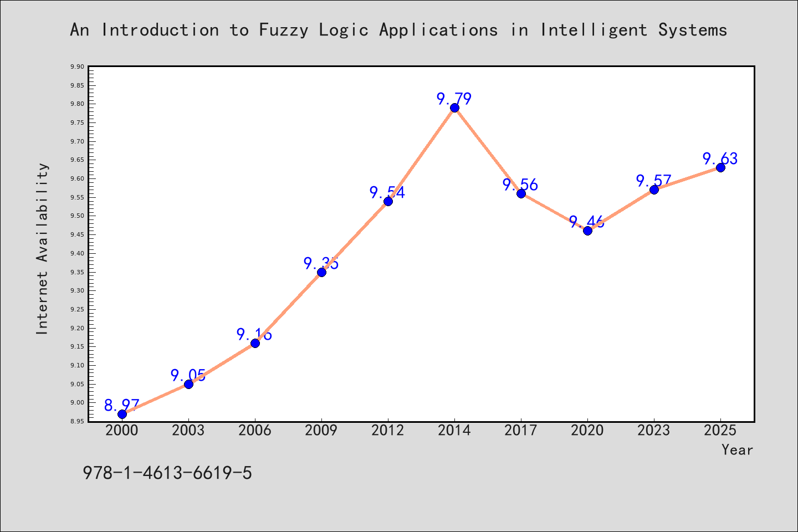798x532 pixels.
Task: Click the ISBN text 978-1-4613-6619-5
Action: coord(167,473)
